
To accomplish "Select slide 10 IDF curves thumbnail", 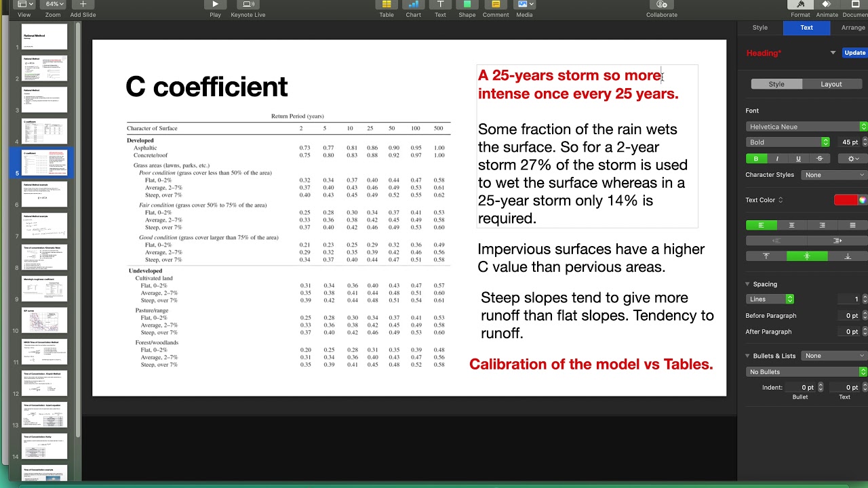I will pyautogui.click(x=45, y=320).
